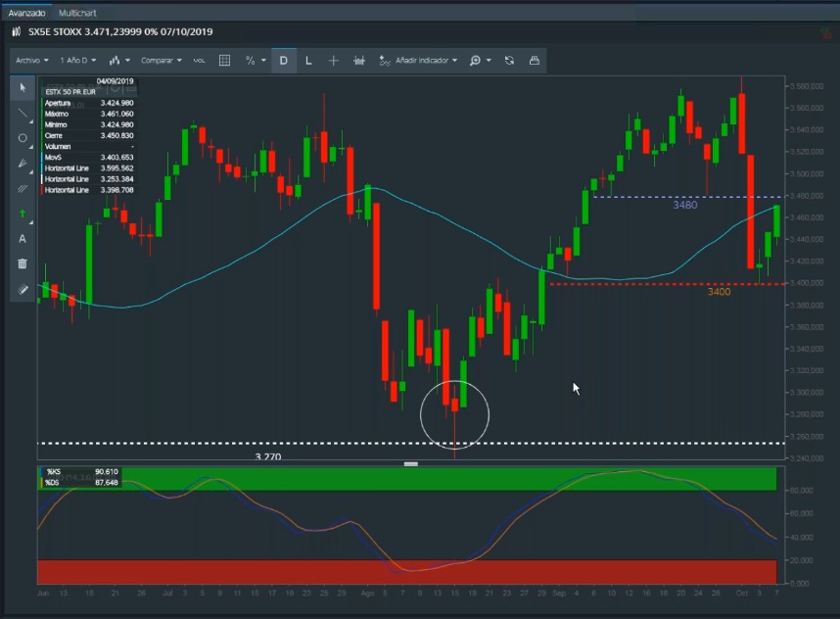Click the Ago label on time axis
This screenshot has width=840, height=619.
tap(367, 593)
